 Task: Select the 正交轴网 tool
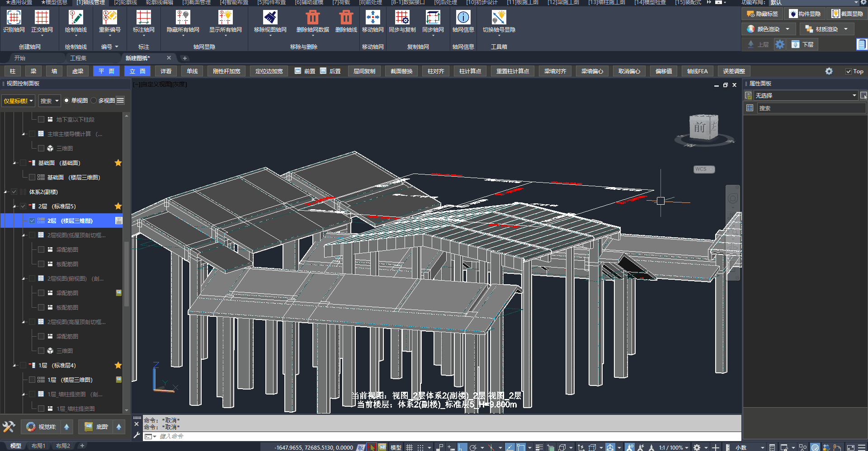pos(42,18)
